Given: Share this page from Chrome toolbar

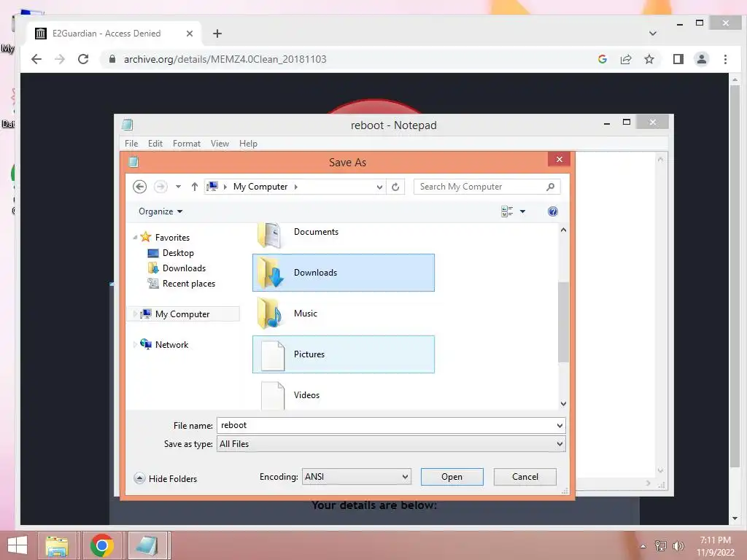Looking at the screenshot, I should point(626,59).
